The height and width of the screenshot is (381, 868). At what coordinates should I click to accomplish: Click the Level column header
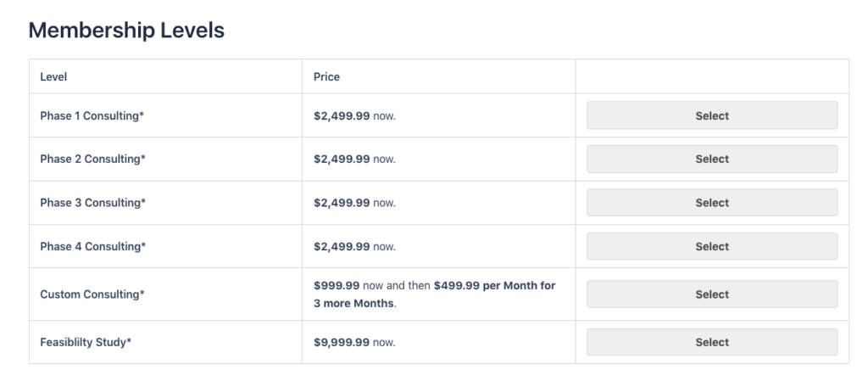[53, 76]
